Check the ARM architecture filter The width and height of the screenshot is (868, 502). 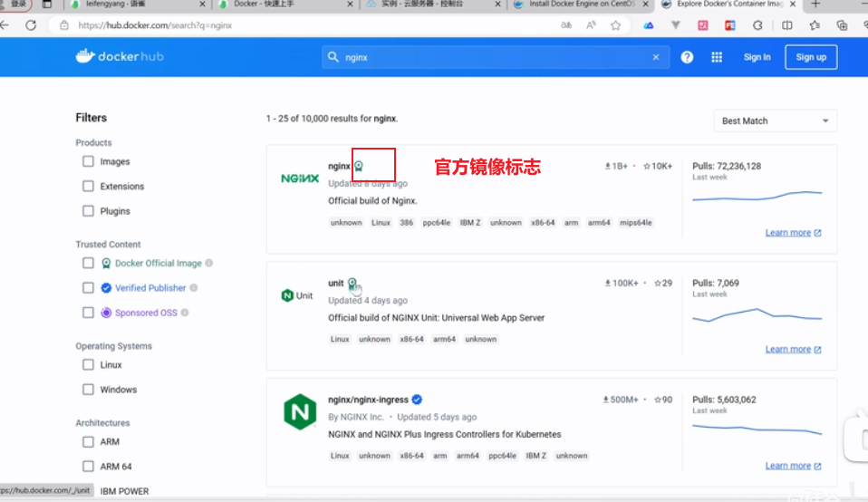(x=88, y=441)
